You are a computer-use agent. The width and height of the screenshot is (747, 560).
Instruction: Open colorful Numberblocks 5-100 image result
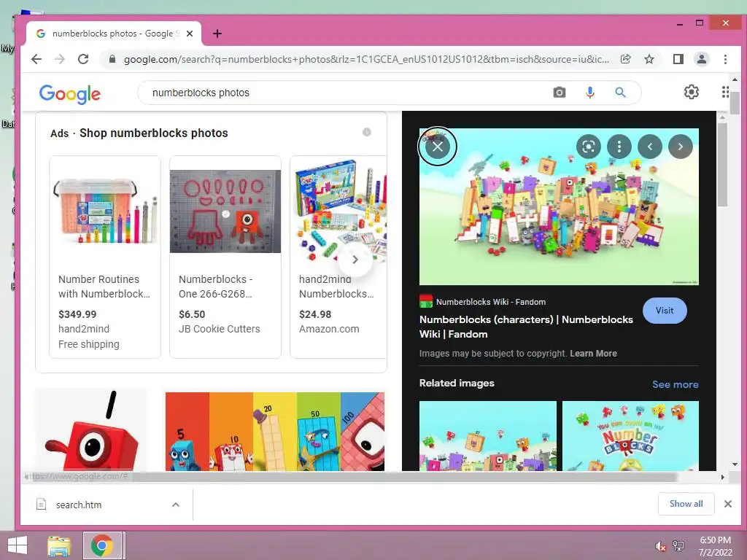275,432
